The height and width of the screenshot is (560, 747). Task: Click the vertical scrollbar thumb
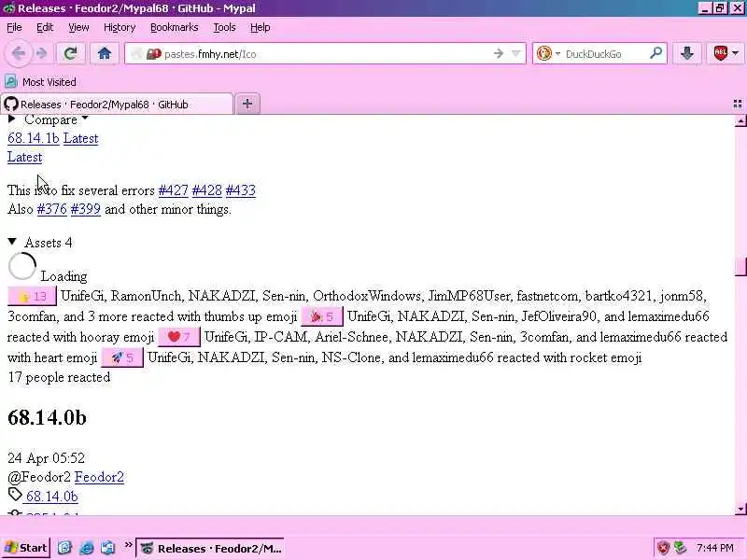740,267
